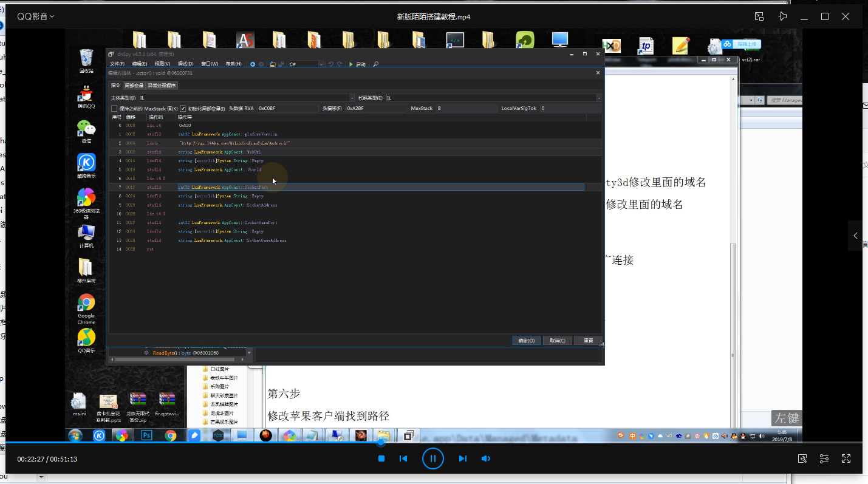Open the dnSpy 调试(D) menu
868x484 pixels.
(185, 64)
